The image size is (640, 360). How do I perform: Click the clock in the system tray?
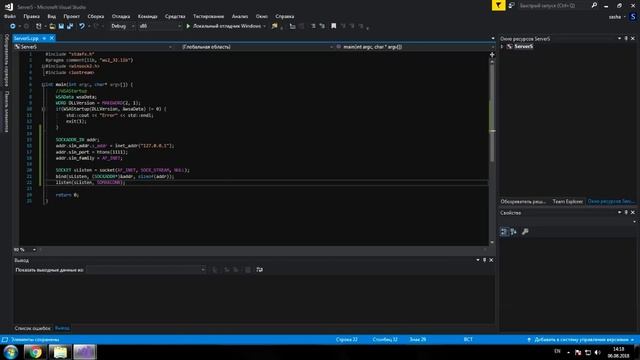(618, 352)
